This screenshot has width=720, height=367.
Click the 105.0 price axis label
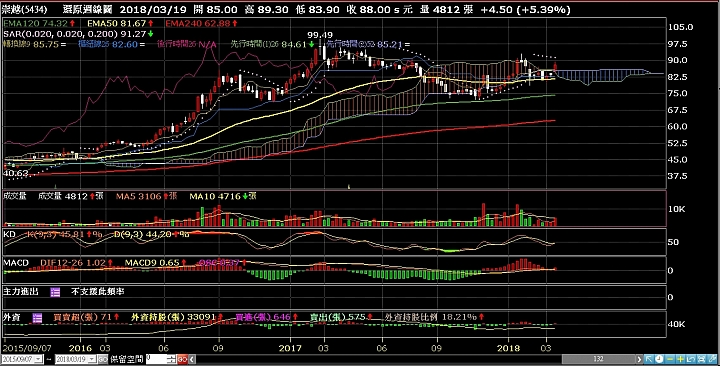[681, 27]
